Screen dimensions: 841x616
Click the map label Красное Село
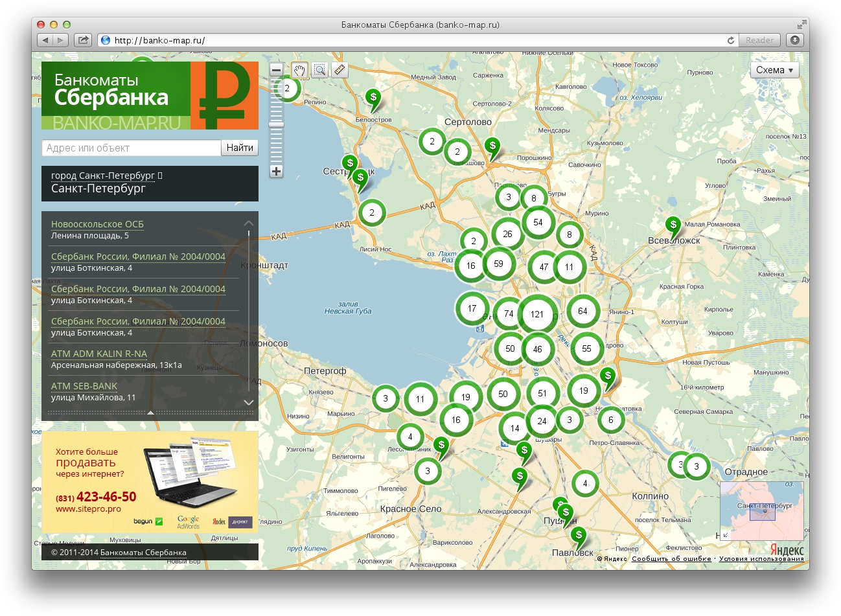(411, 509)
